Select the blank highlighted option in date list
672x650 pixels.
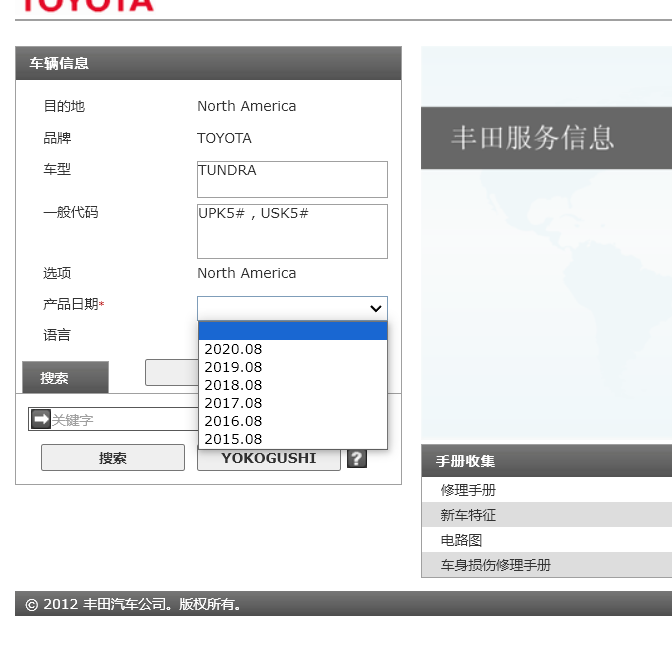tap(292, 331)
